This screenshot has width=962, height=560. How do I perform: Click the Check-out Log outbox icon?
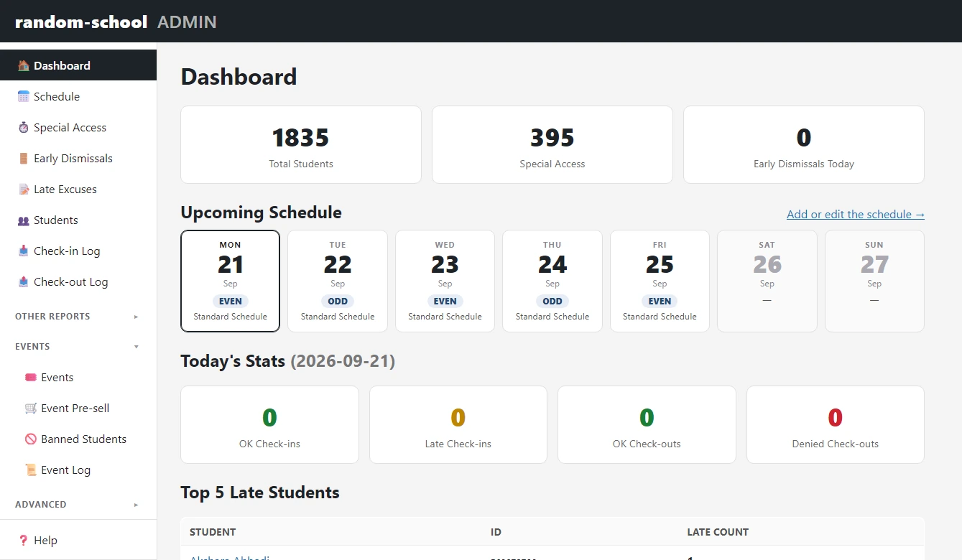click(24, 281)
